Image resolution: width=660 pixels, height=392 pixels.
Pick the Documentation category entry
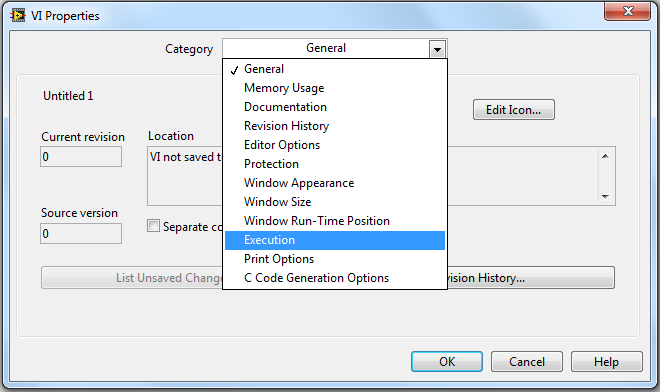coord(335,107)
